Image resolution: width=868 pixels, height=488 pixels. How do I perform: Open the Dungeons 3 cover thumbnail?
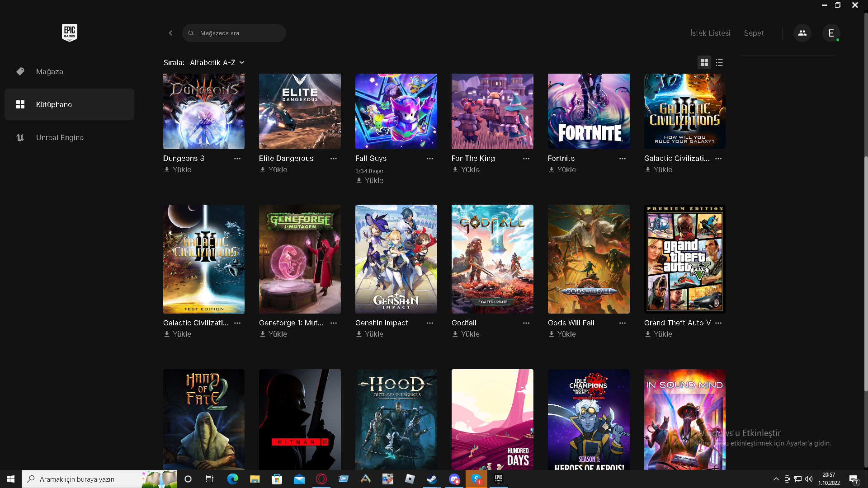point(204,111)
